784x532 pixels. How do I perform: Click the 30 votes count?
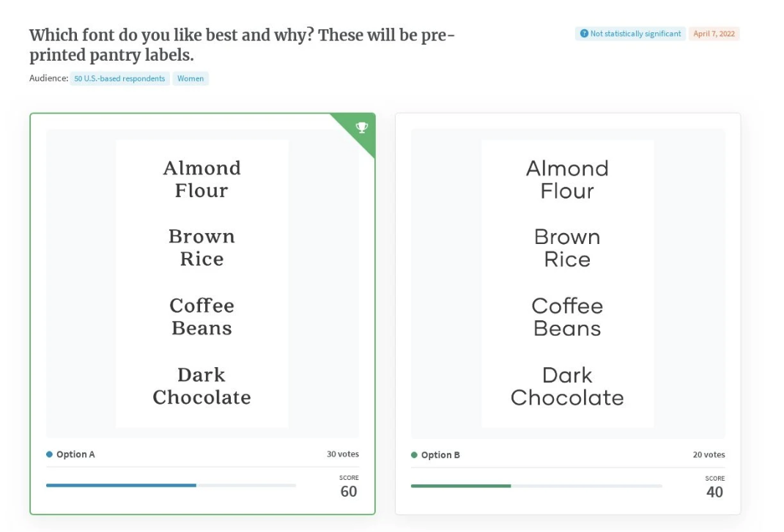pyautogui.click(x=343, y=454)
